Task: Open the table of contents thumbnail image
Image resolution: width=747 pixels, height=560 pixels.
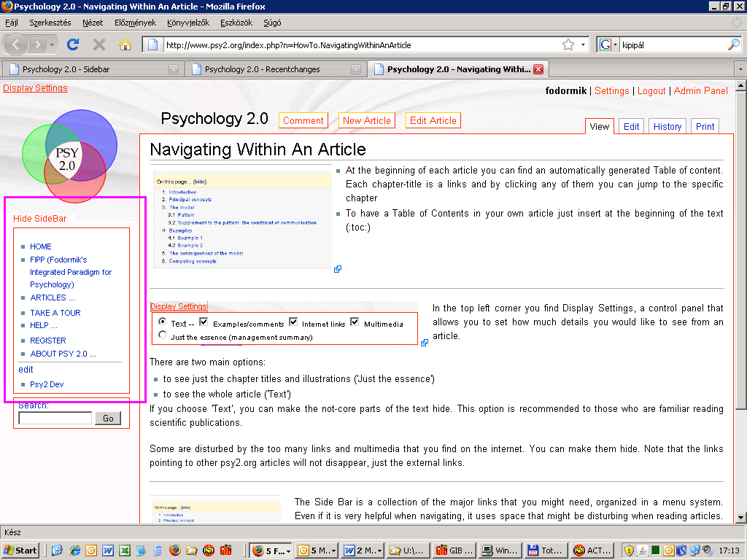Action: (242, 217)
